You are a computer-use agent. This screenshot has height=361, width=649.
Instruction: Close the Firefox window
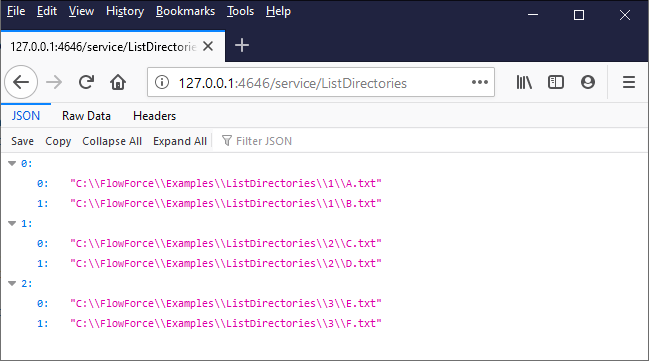pos(625,15)
